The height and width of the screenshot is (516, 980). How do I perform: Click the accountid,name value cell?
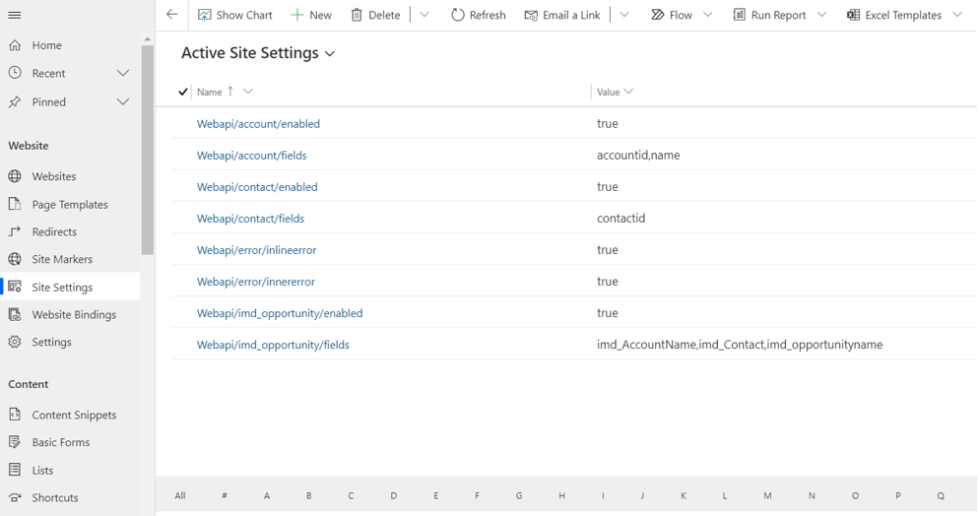pyautogui.click(x=638, y=155)
